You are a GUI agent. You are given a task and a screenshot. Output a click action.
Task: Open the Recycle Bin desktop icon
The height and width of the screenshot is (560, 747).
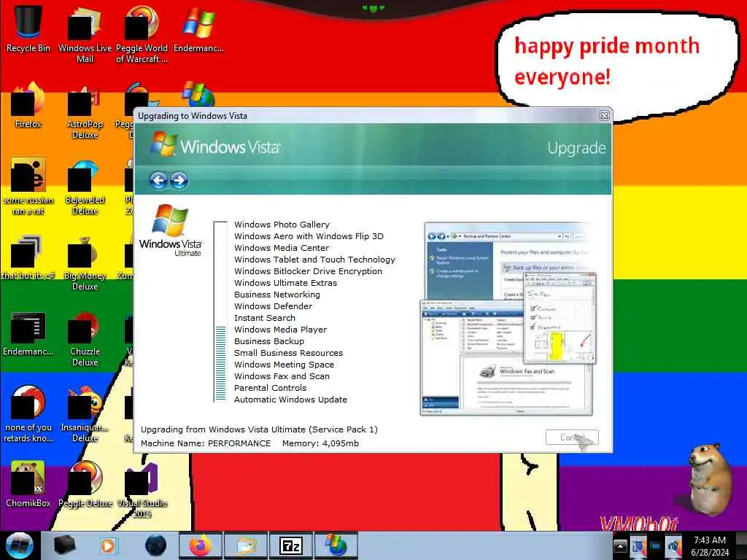point(28,28)
